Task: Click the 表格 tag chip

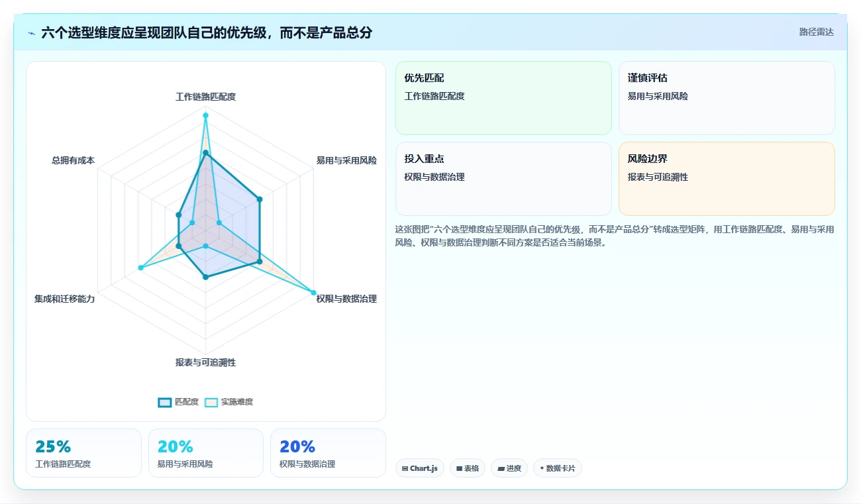Action: point(468,468)
